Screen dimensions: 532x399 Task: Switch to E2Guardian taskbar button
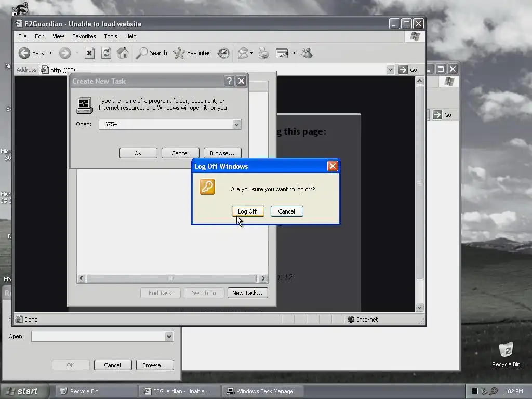tap(179, 391)
